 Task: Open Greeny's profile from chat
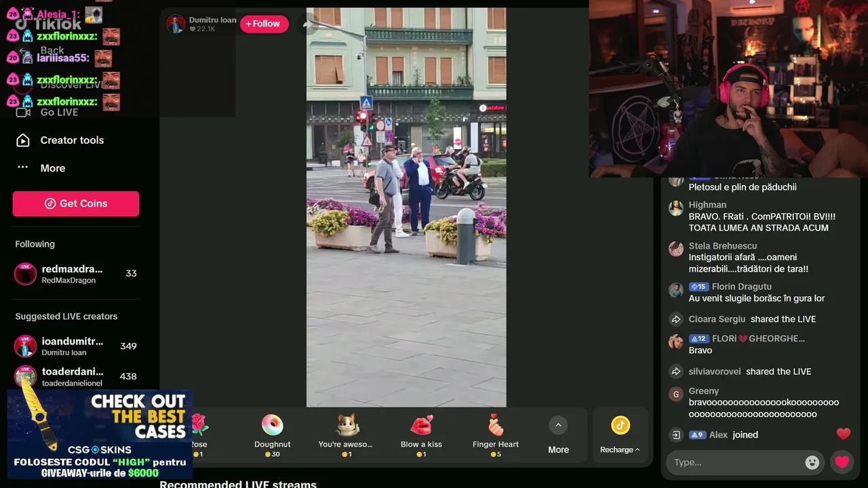pos(704,391)
